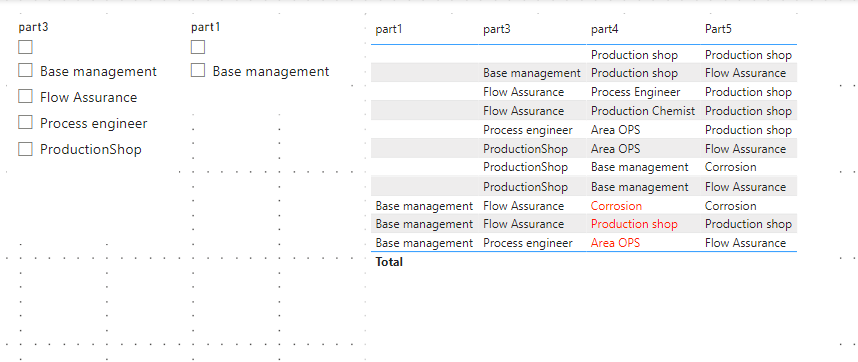858x362 pixels.
Task: Click Area OPS beside ProductionShop
Action: click(616, 149)
